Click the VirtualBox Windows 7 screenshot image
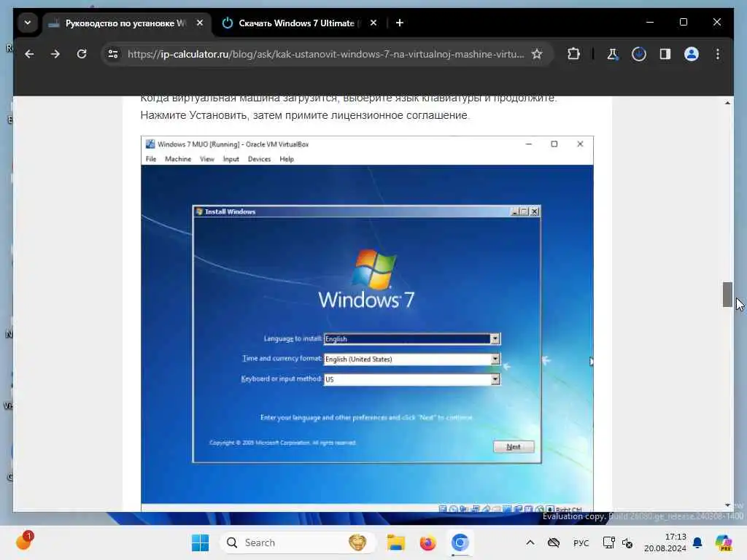This screenshot has height=560, width=747. click(367, 324)
